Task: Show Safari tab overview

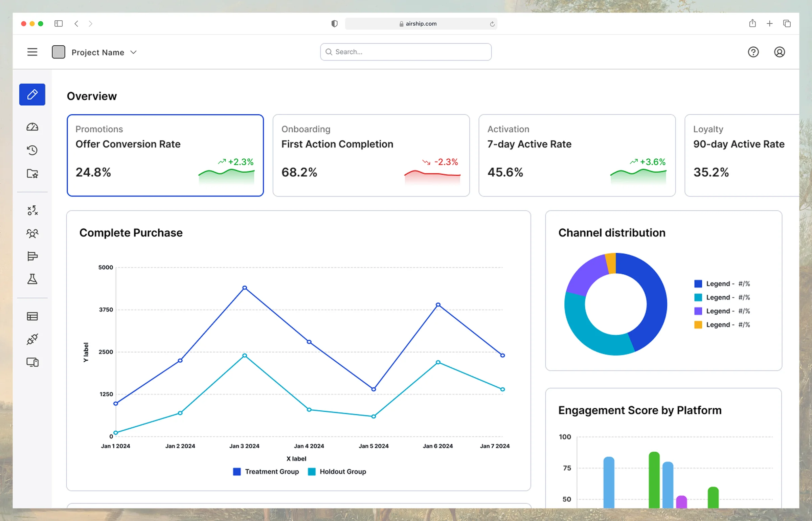Action: (x=787, y=23)
